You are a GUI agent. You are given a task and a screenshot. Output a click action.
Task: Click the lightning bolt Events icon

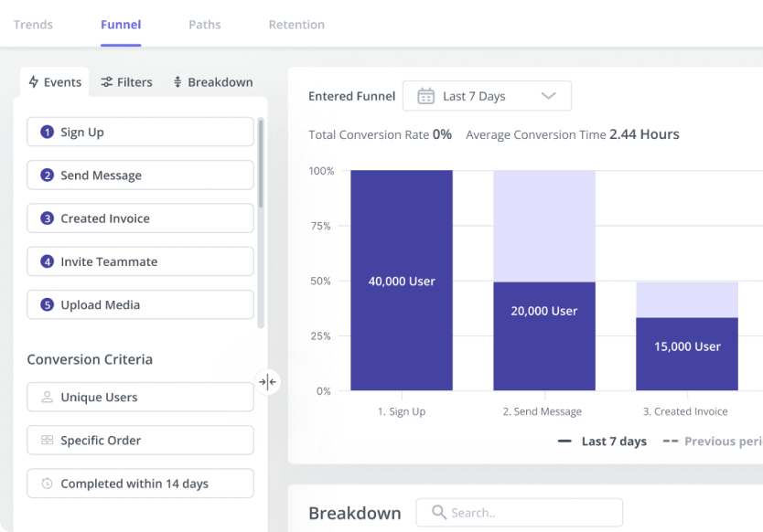tap(34, 82)
